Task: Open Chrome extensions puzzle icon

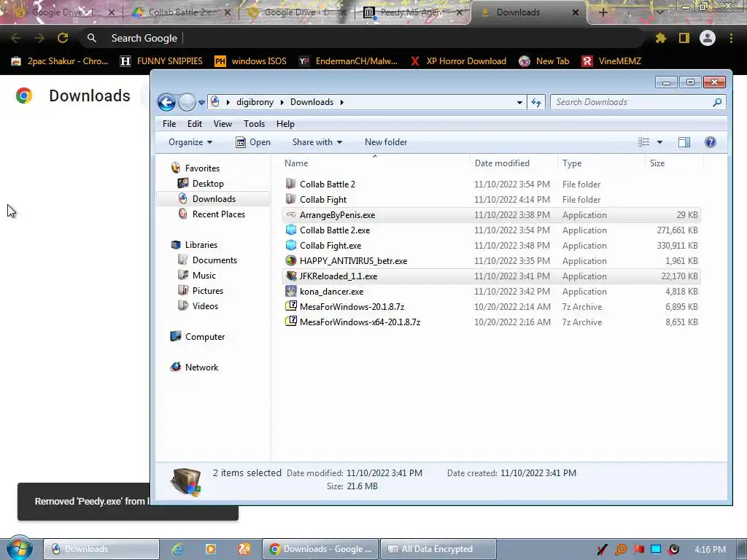Action: (x=661, y=38)
